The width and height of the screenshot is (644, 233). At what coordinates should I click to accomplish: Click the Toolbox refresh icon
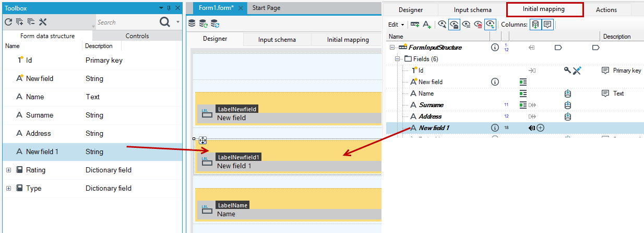(8, 22)
